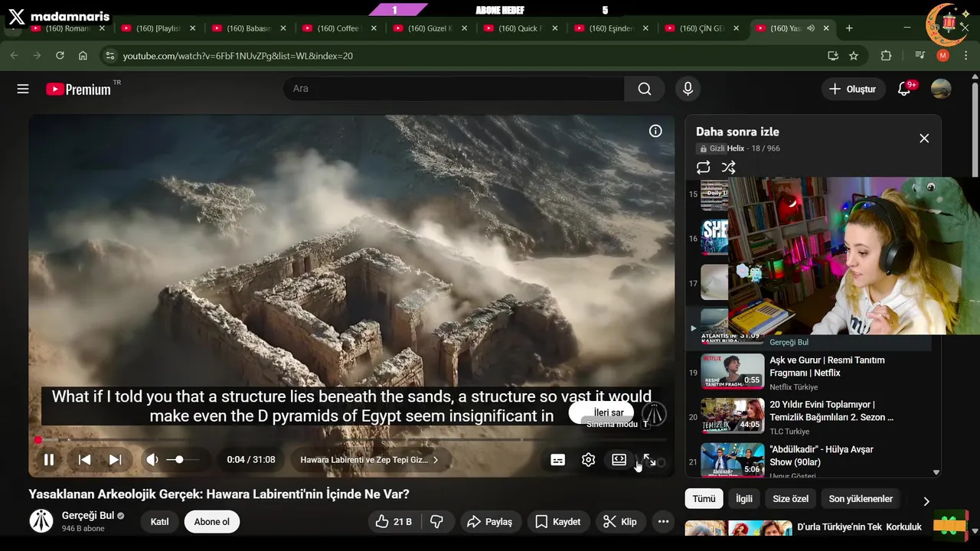
Task: Open the account avatar menu
Action: [x=941, y=89]
